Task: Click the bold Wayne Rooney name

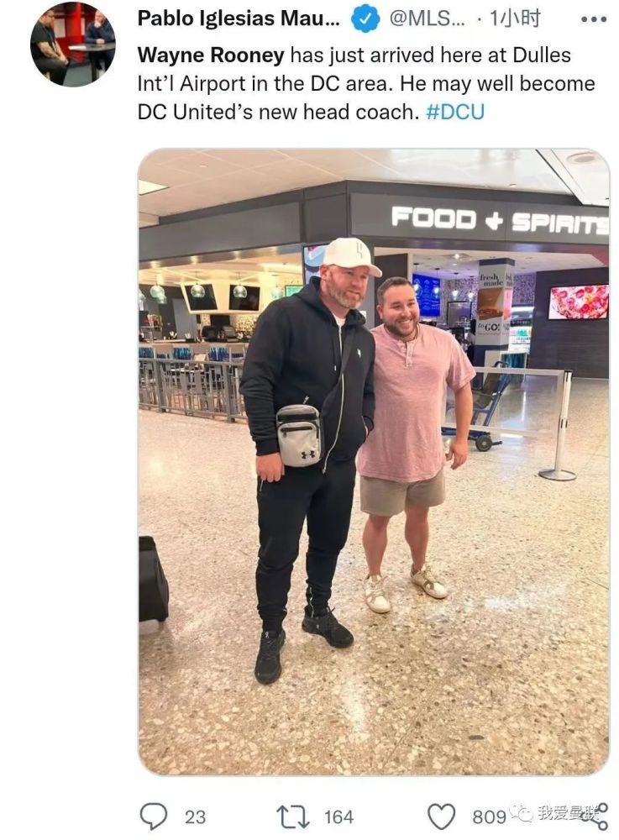Action: tap(211, 55)
